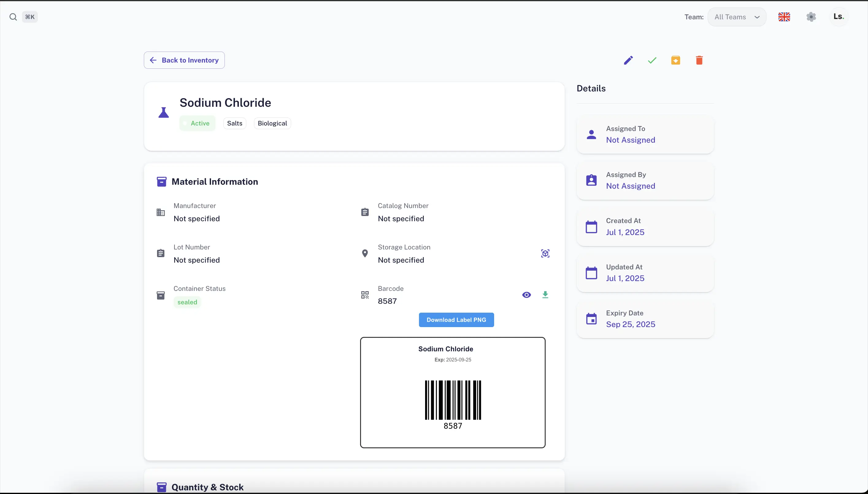Click the Storage Location pin icon

coord(365,253)
